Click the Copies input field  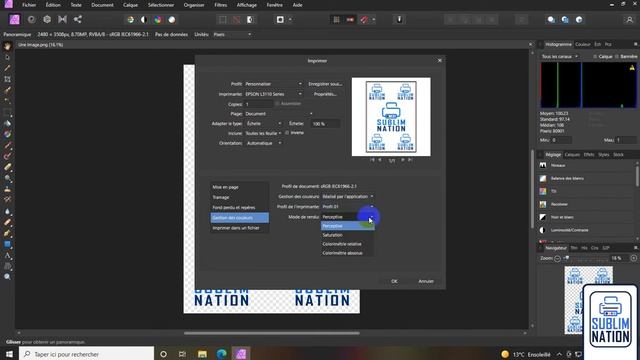tap(258, 104)
